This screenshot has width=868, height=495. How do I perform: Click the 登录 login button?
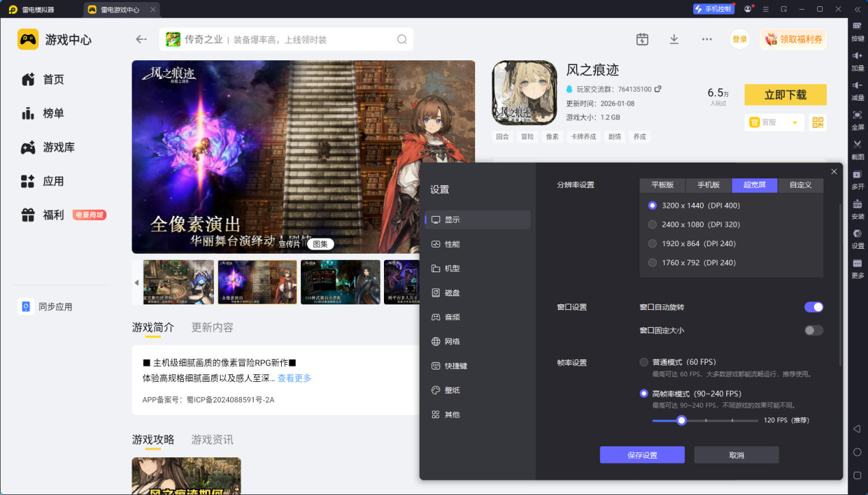click(740, 39)
